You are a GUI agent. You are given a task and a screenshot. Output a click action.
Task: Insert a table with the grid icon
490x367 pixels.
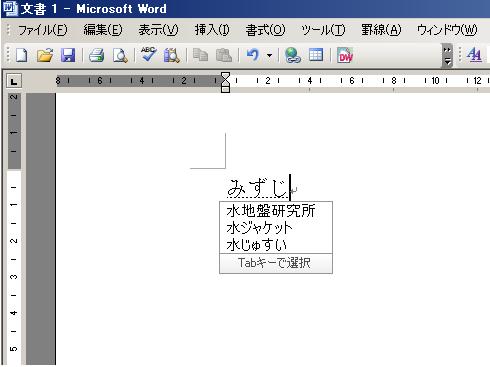(x=316, y=55)
